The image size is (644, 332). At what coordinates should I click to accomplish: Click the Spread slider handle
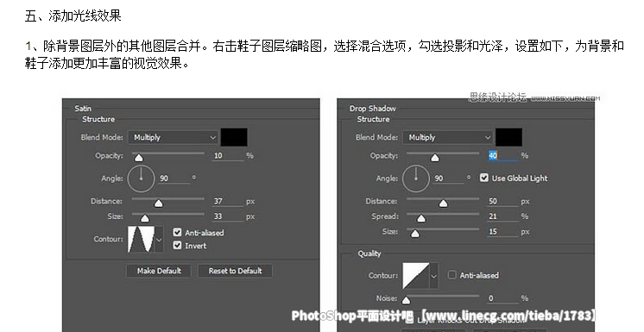(x=421, y=219)
